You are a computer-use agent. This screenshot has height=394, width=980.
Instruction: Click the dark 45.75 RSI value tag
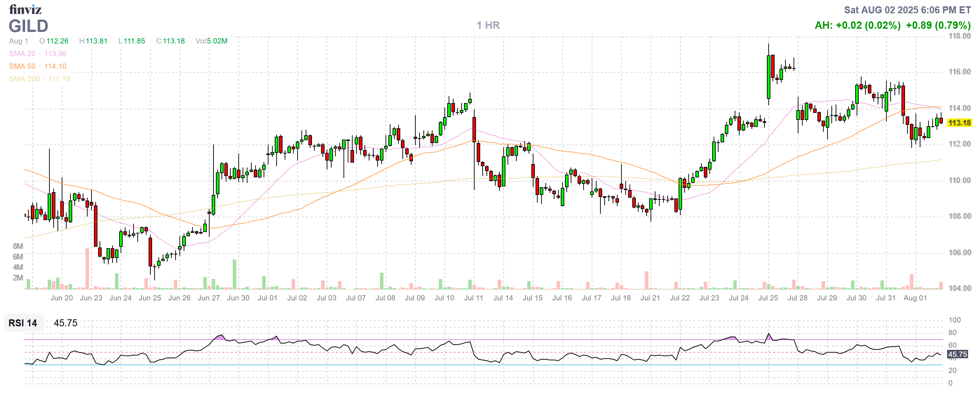pyautogui.click(x=957, y=354)
